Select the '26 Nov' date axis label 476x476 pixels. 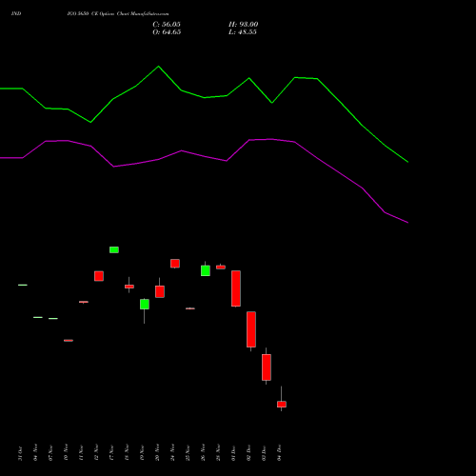tap(203, 452)
